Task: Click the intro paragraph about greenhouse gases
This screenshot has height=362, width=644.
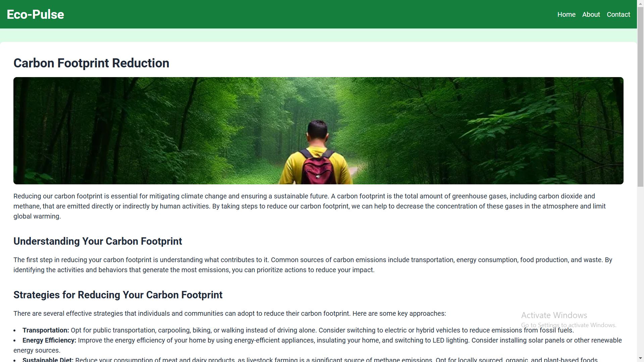Action: coord(309,206)
